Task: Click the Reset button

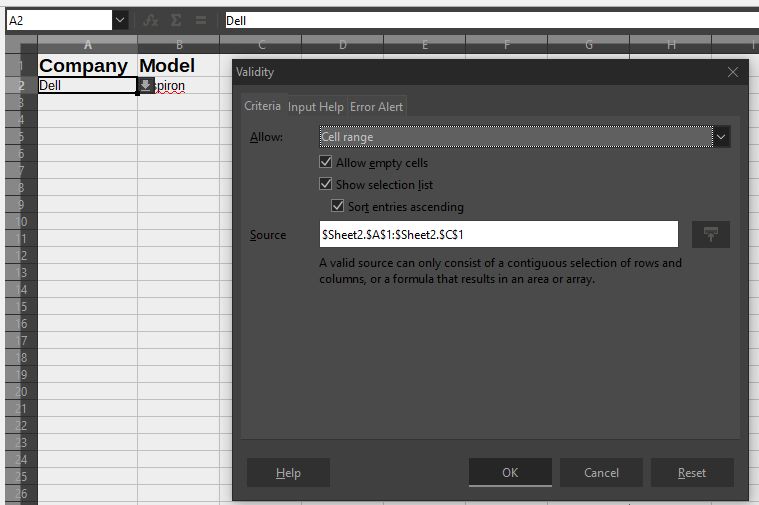Action: (x=692, y=473)
